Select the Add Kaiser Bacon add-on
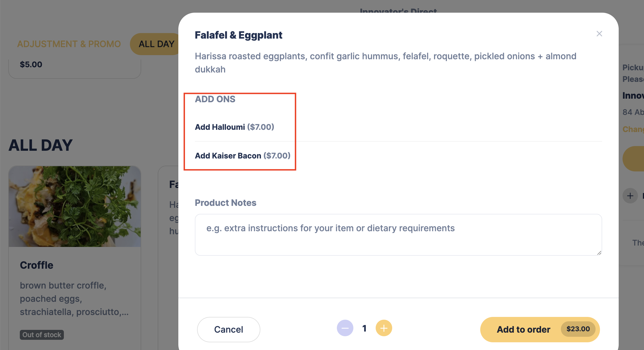The image size is (644, 350). (x=242, y=156)
